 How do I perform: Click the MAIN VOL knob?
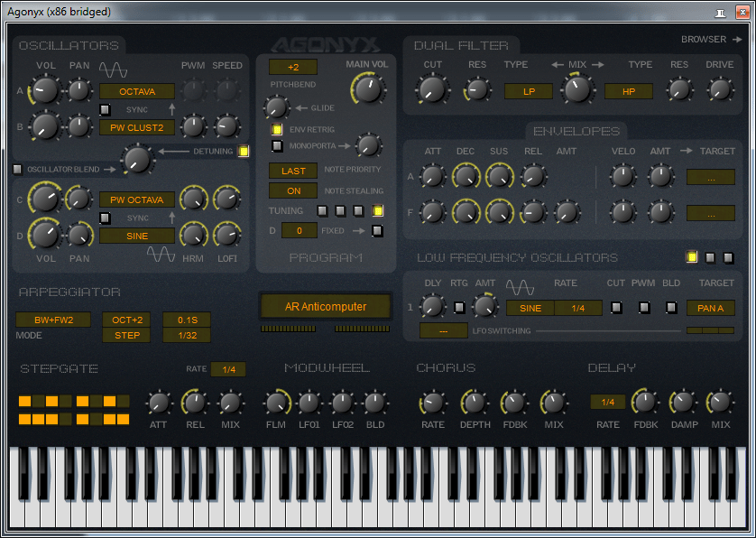point(368,88)
